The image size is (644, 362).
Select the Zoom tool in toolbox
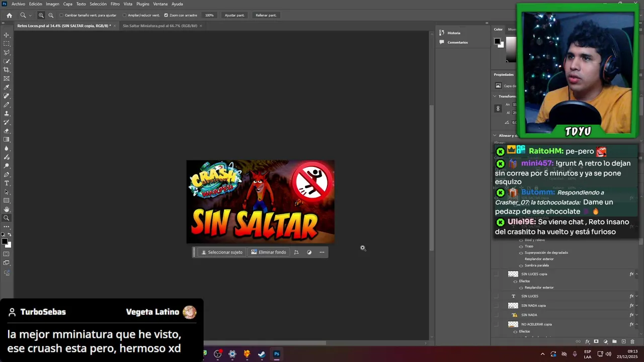[7, 218]
